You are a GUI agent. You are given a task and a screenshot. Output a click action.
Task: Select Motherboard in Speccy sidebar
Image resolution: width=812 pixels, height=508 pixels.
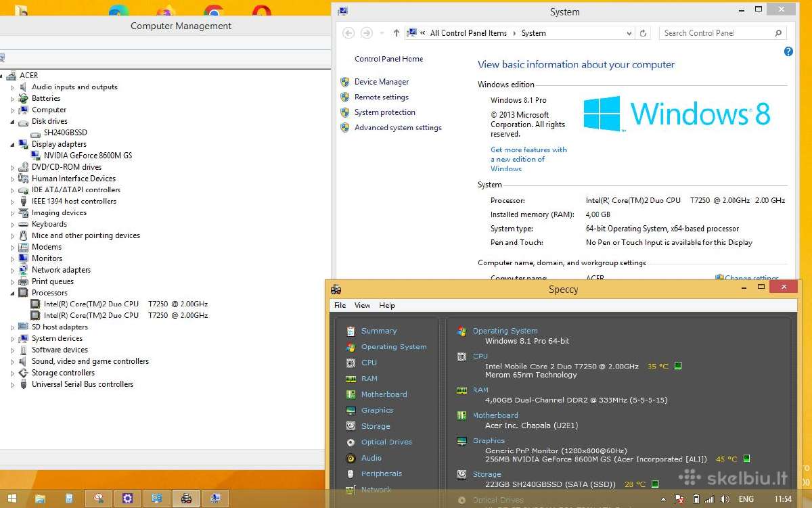(x=384, y=394)
